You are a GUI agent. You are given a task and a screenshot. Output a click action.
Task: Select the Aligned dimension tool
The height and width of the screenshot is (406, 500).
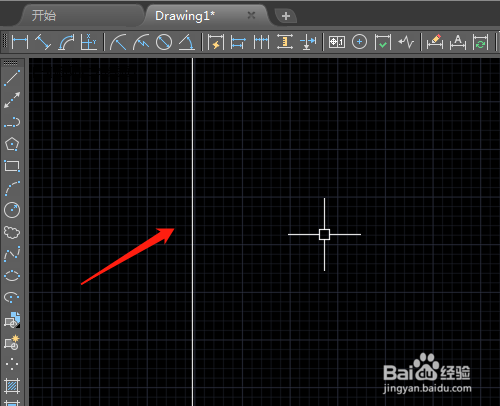[x=43, y=42]
